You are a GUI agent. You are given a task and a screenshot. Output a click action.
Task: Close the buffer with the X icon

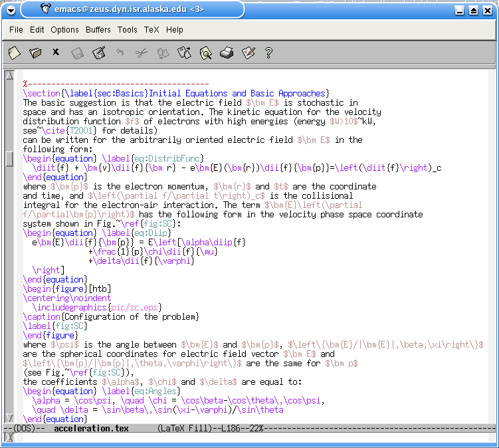(56, 52)
